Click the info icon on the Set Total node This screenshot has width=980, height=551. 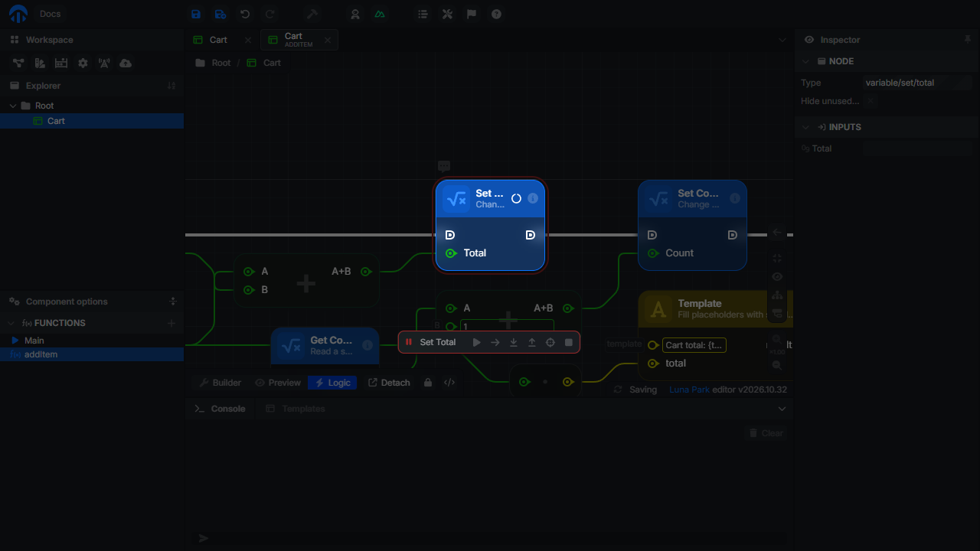point(533,198)
